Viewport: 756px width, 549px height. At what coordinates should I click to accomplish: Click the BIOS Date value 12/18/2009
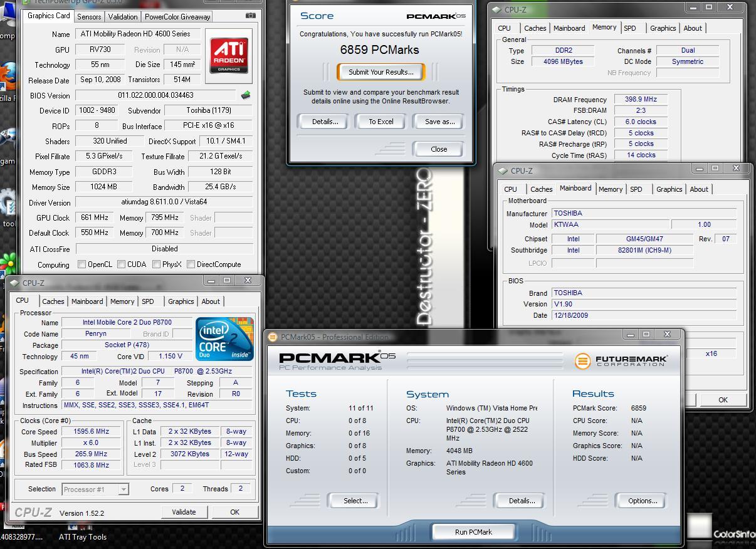click(644, 315)
